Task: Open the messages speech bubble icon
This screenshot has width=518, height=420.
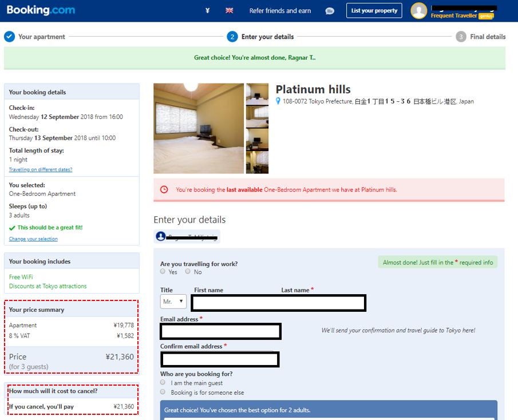Action: (329, 11)
